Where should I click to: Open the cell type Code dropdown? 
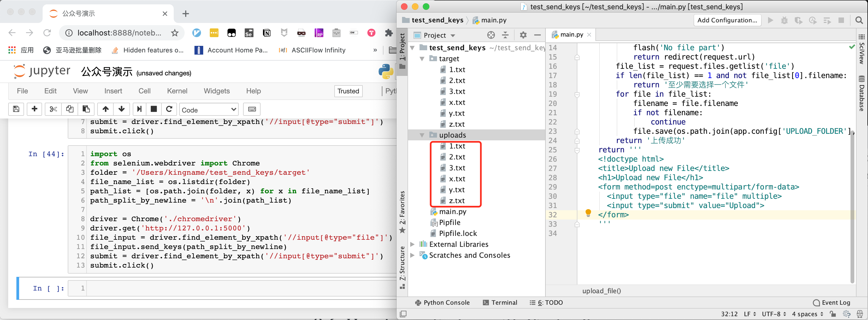coord(209,110)
